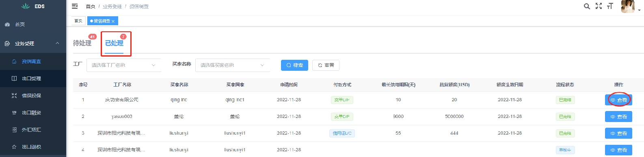644x157 pixels.
Task: Click the D/P payment tag in row 2
Action: 342,117
